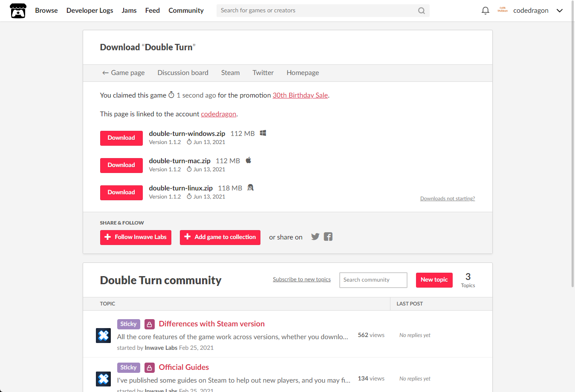Screen dimensions: 575x392
Task: Click the codedragon username in header
Action: (531, 11)
